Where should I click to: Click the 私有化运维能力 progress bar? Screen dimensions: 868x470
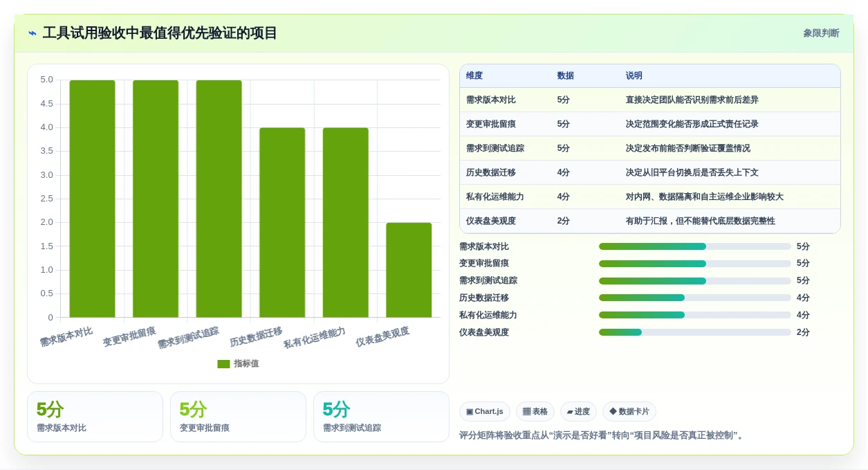[x=695, y=315]
